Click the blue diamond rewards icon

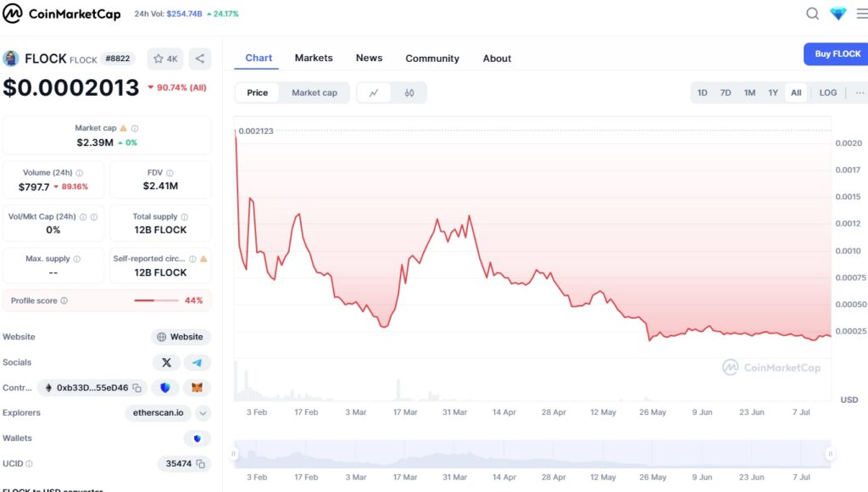[x=838, y=14]
